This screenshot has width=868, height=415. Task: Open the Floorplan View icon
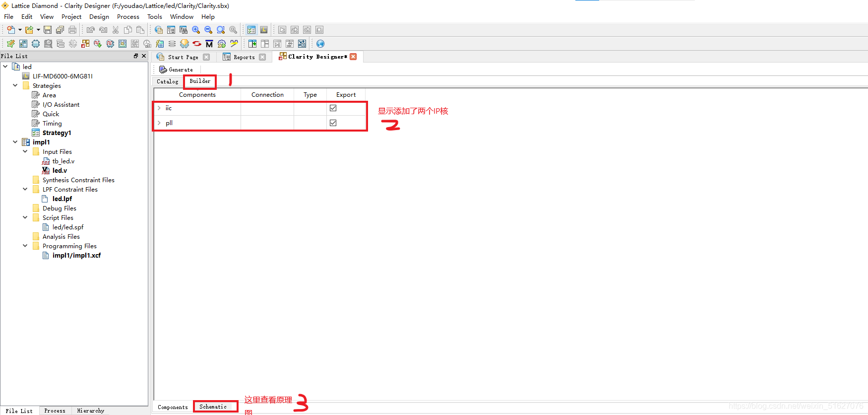point(123,44)
